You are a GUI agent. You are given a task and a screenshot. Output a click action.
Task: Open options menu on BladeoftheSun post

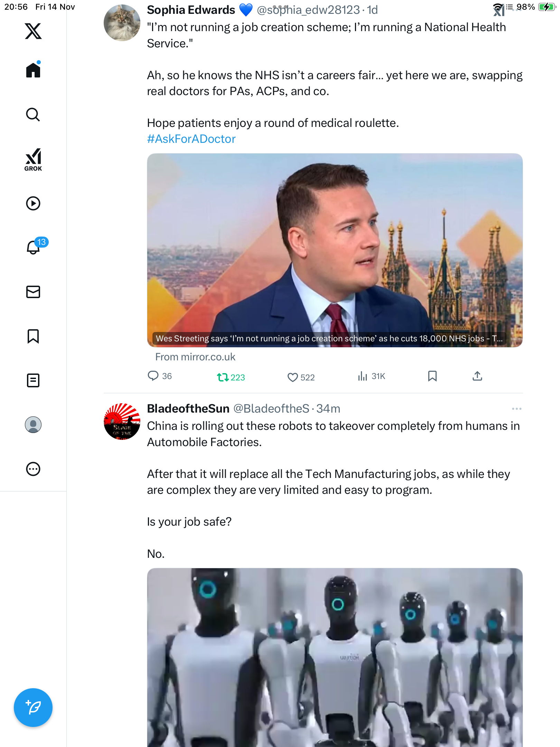[516, 409]
